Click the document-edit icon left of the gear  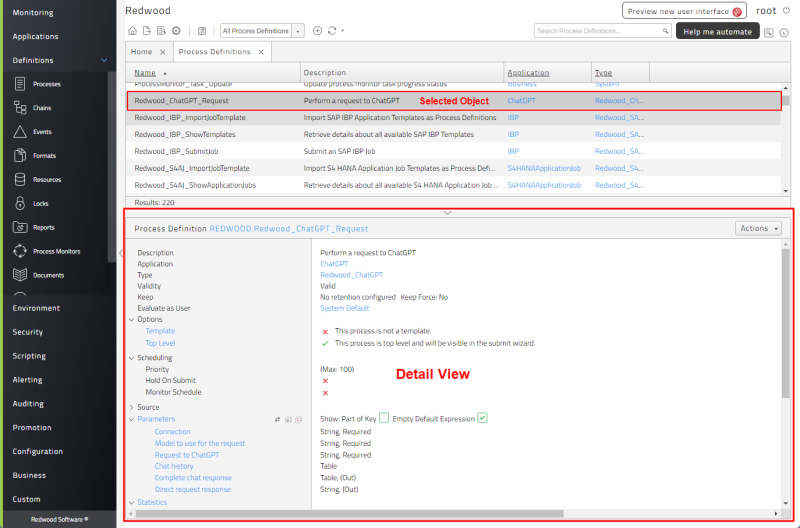tap(161, 31)
